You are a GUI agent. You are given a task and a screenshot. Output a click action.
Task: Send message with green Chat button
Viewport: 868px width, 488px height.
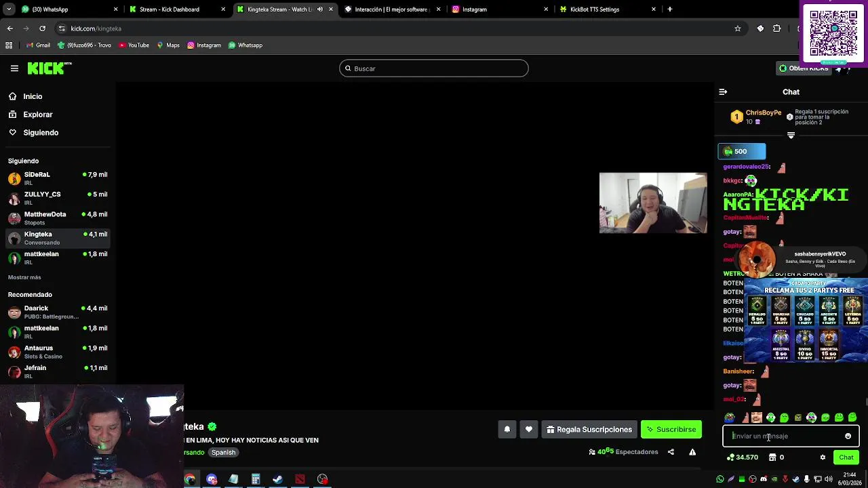pos(846,457)
